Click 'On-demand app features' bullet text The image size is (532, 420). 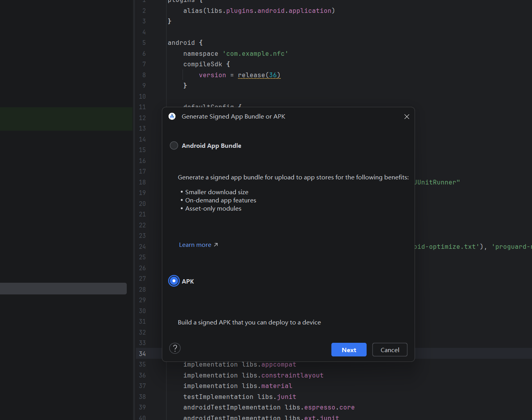tap(220, 200)
